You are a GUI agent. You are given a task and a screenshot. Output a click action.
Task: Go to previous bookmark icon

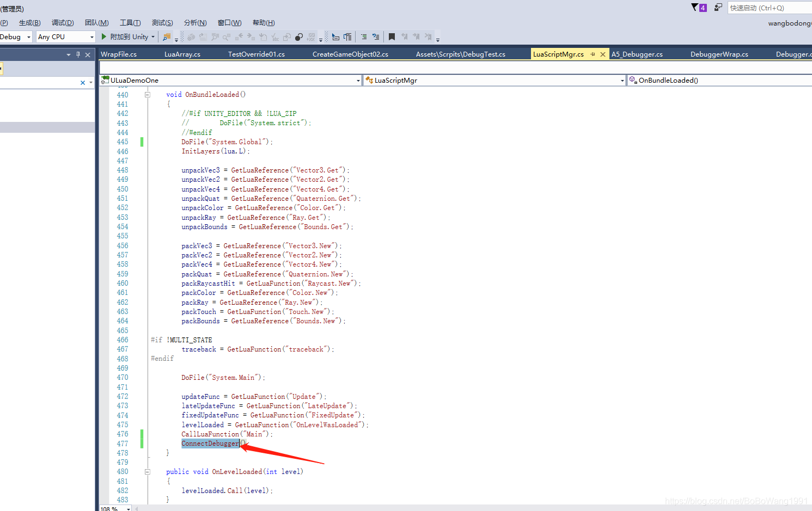click(404, 36)
